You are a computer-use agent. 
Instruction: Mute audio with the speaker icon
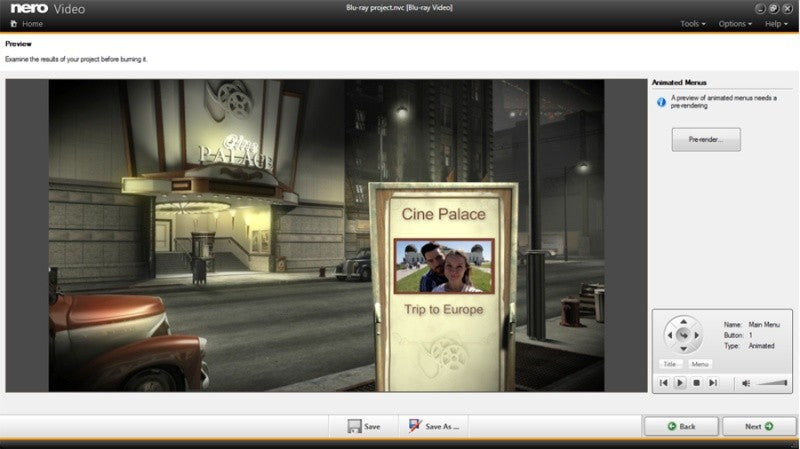pyautogui.click(x=745, y=383)
